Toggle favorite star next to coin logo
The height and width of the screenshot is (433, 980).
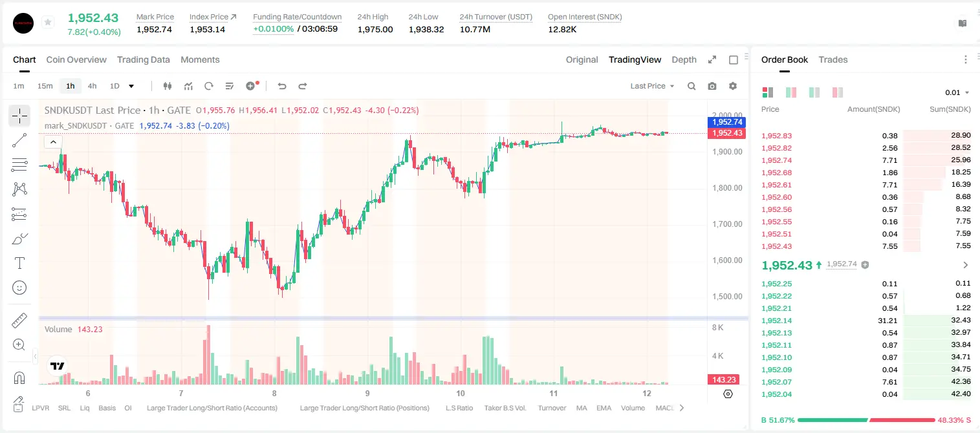[48, 23]
